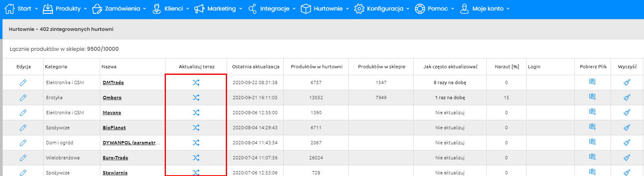Viewport: 644px width, 176px height.
Task: Open the BioPlanet wholesaler link
Action: pyautogui.click(x=114, y=128)
